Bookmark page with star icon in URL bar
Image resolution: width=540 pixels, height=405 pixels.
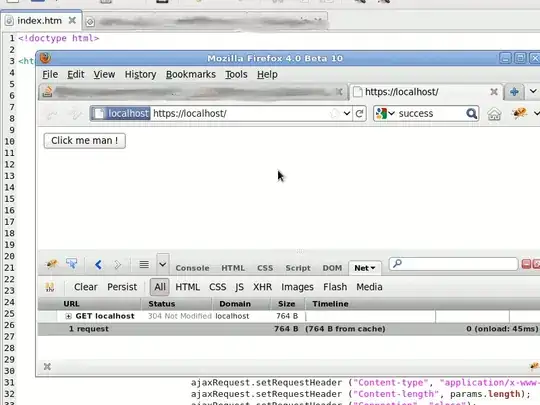(334, 113)
